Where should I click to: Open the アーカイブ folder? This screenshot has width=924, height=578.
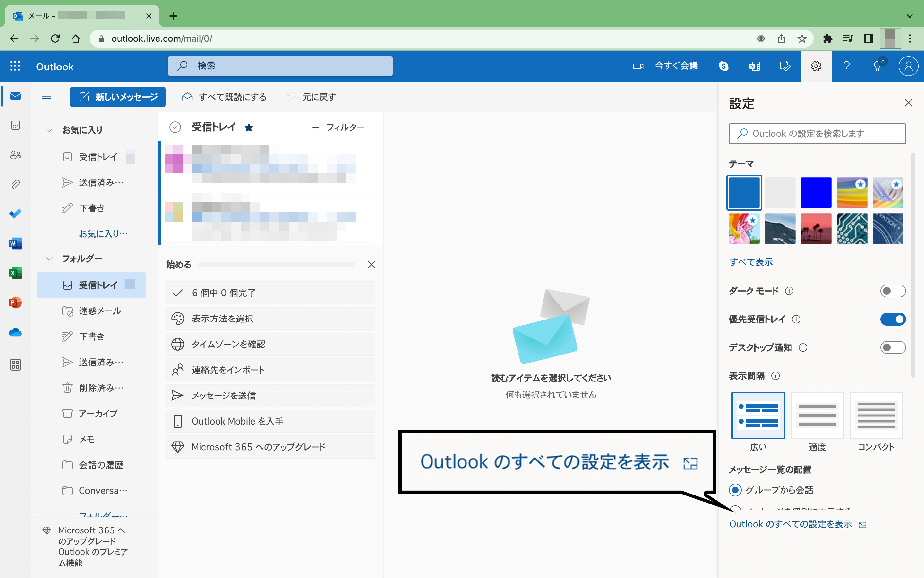pos(92,414)
